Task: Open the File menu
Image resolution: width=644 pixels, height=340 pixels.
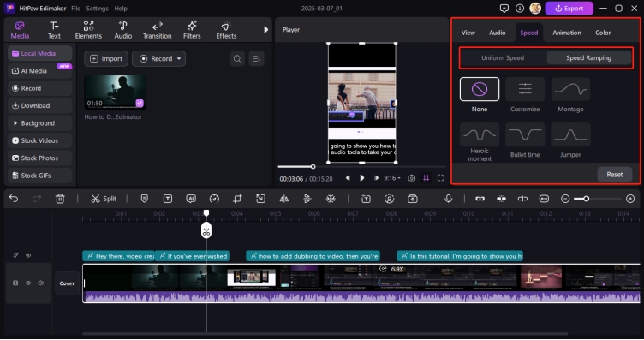Action: coord(75,9)
